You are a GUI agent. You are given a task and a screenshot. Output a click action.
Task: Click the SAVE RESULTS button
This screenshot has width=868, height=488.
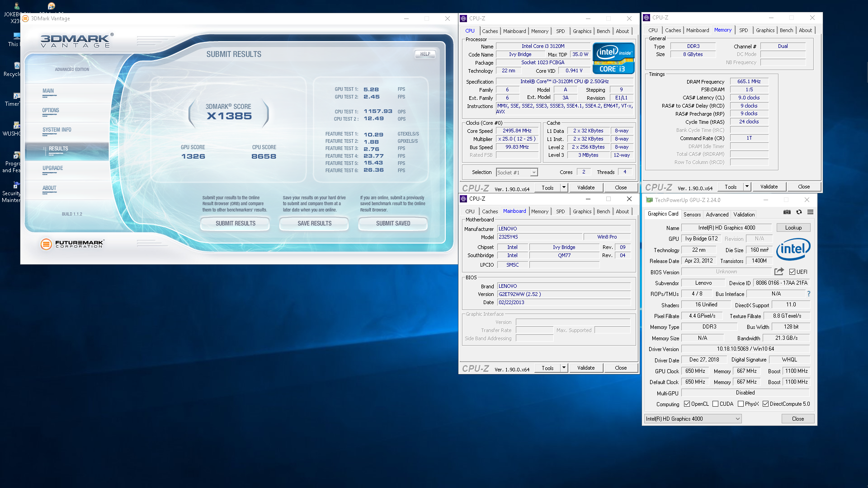[x=314, y=224]
